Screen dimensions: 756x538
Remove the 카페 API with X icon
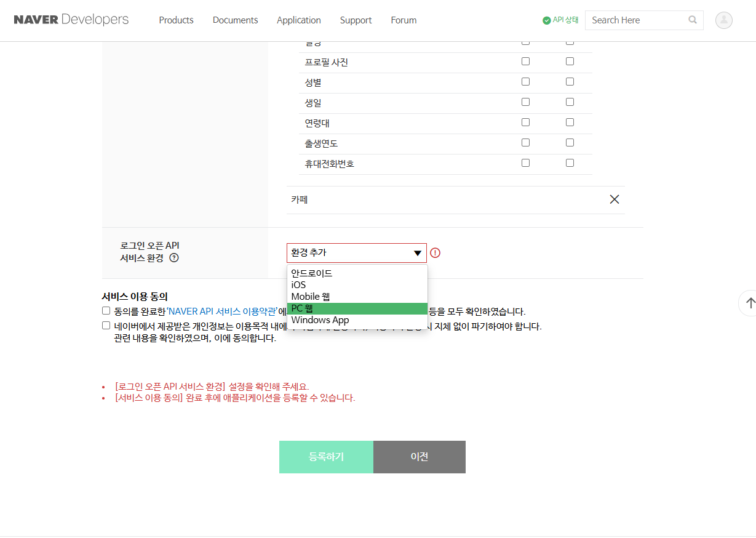[x=614, y=199]
